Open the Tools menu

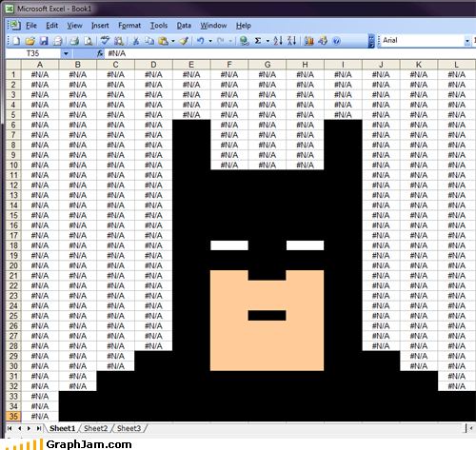(159, 26)
